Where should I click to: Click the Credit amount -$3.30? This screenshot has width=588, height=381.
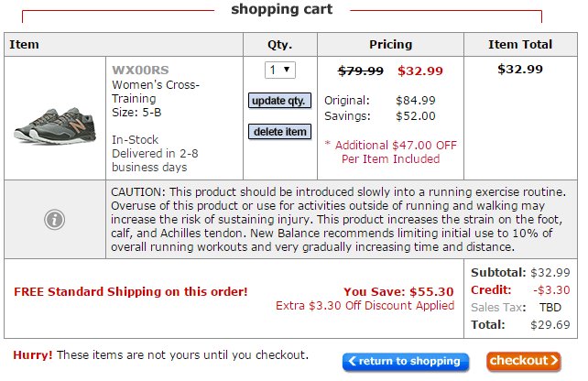(x=551, y=290)
